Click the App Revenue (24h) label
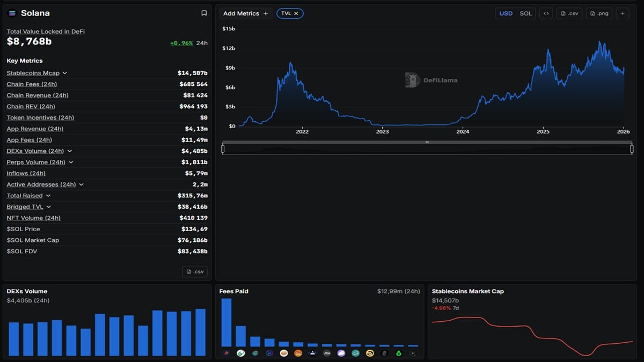 click(x=35, y=129)
